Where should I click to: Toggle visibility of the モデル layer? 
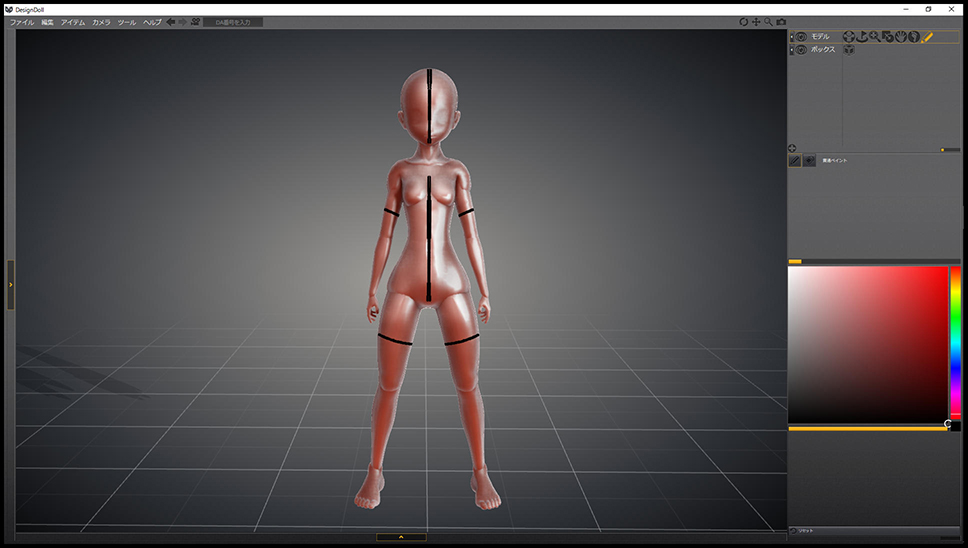click(x=801, y=37)
